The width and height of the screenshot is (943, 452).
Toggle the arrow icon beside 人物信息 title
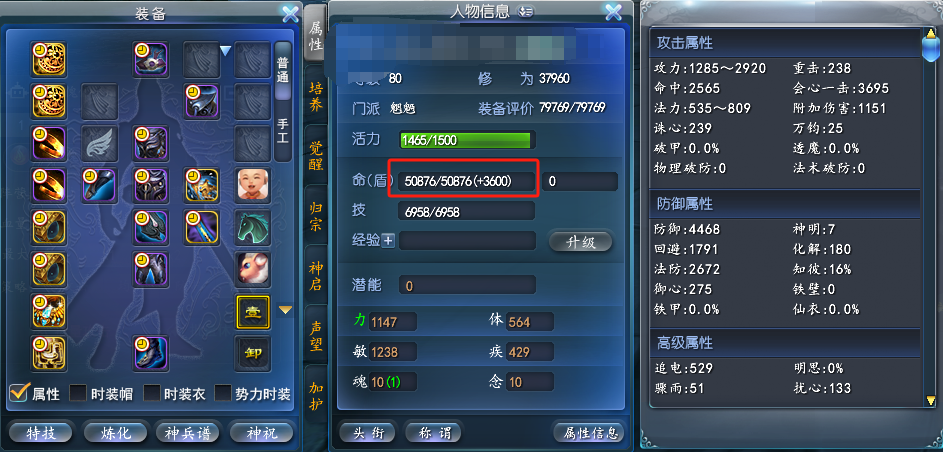point(525,11)
